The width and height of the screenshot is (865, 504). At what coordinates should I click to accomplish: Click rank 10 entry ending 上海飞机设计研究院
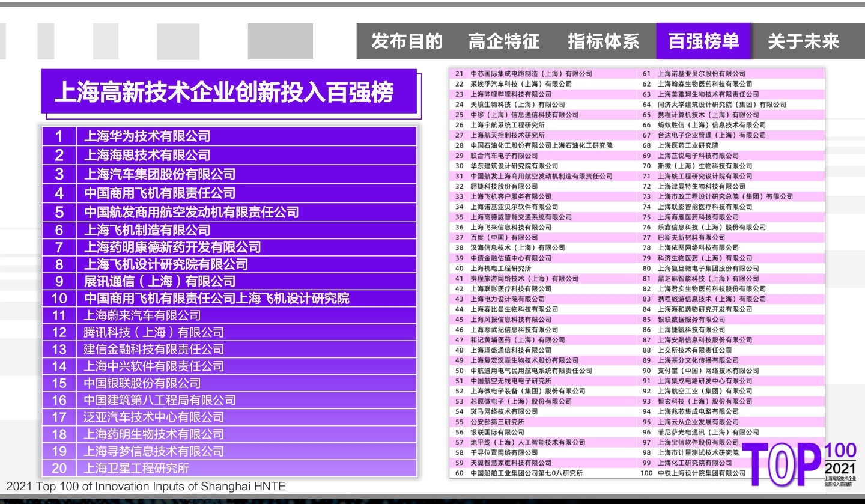(x=229, y=298)
